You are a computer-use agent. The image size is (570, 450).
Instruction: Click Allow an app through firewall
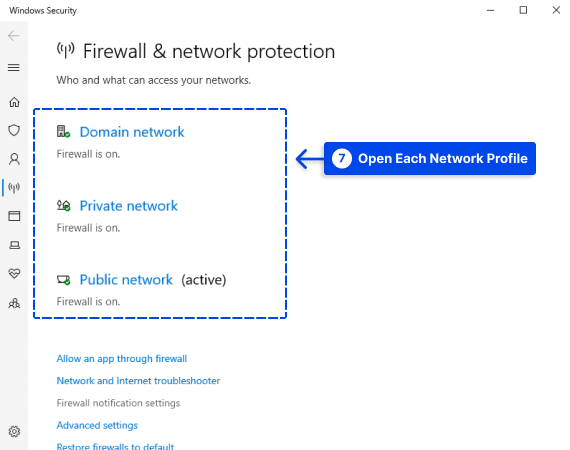pyautogui.click(x=122, y=359)
